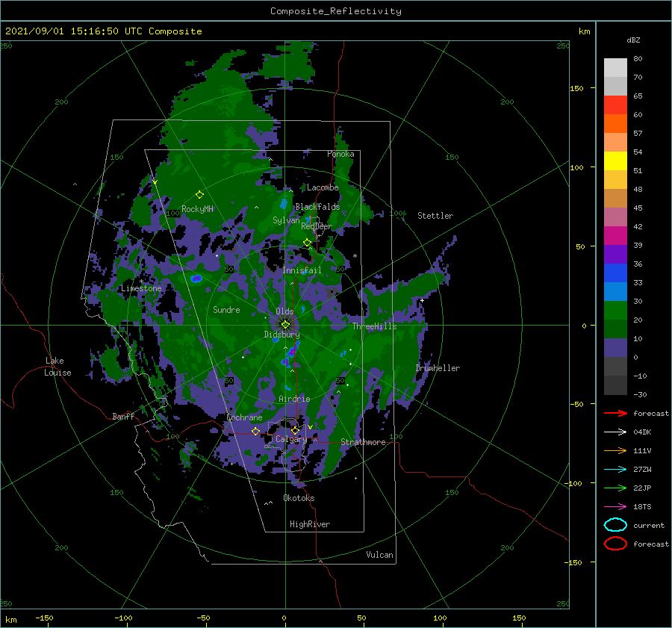Click the RedDeer city label
This screenshot has height=628, width=672.
tap(317, 226)
